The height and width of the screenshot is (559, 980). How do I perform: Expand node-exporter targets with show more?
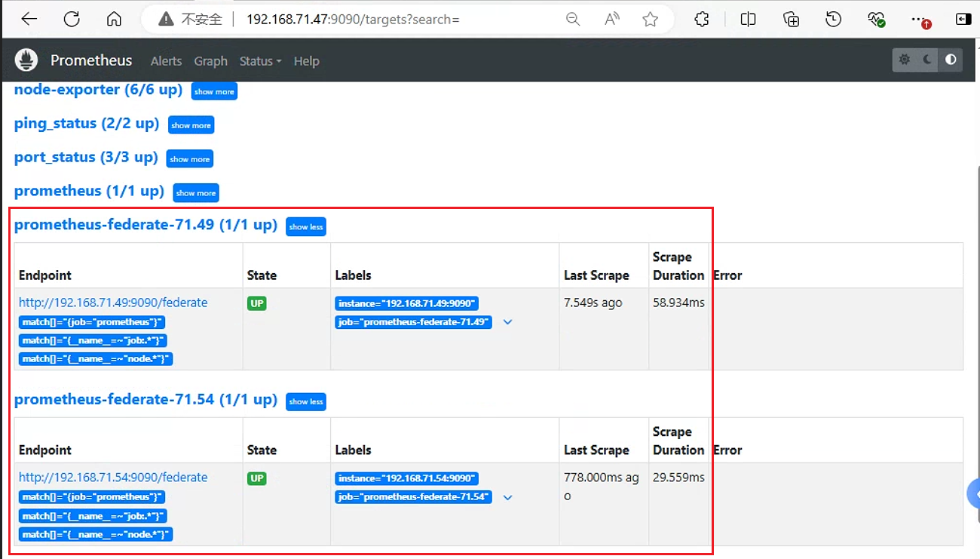[x=214, y=91]
